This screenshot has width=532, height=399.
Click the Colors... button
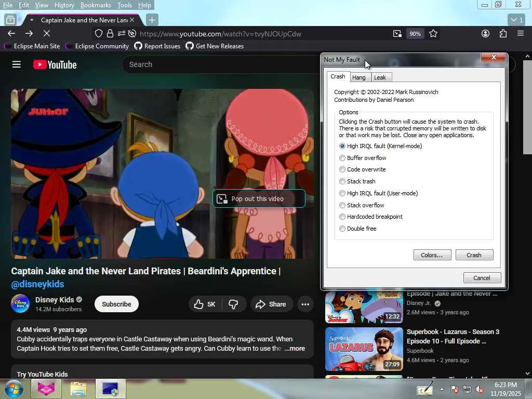(432, 255)
